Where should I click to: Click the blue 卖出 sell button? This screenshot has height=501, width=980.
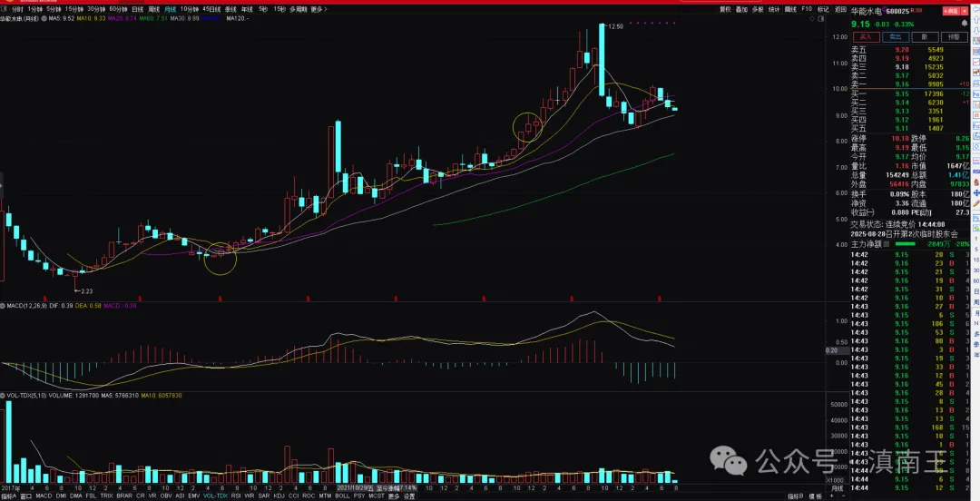[896, 37]
